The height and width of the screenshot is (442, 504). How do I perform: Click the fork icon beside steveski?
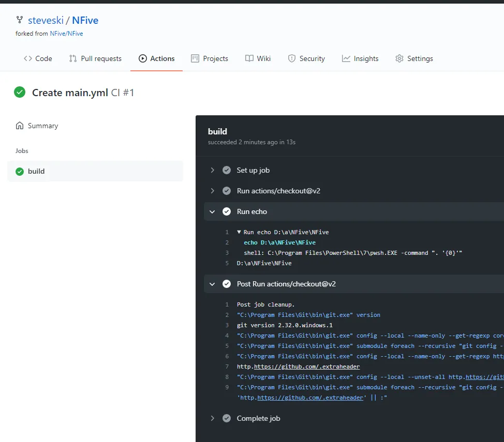(x=20, y=20)
